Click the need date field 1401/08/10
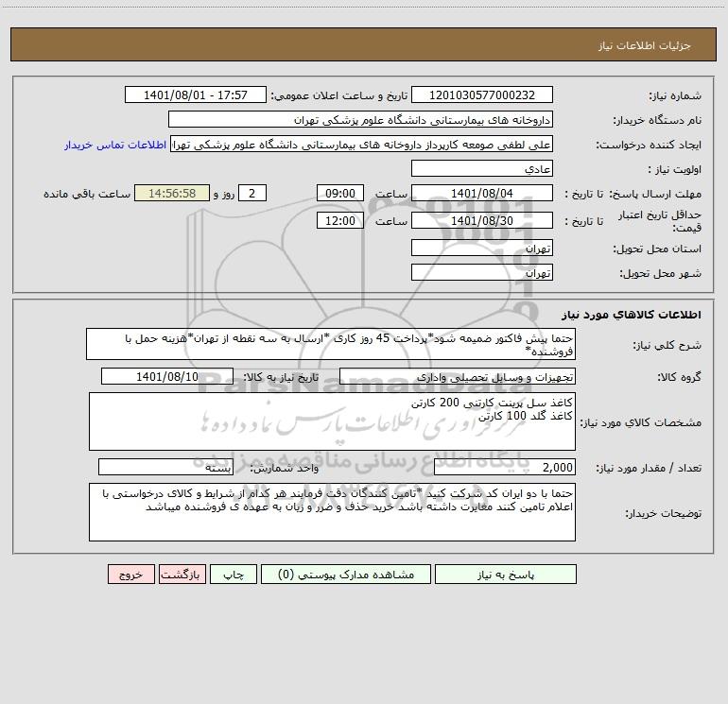The image size is (728, 704). point(167,376)
